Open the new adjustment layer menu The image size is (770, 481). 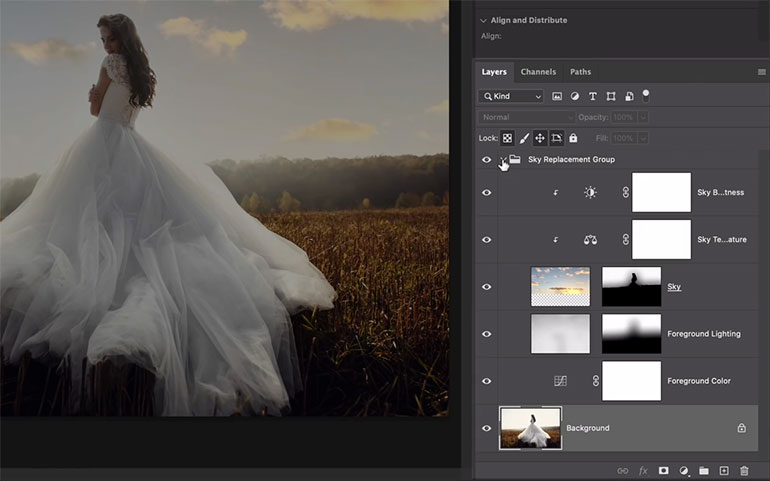684,470
